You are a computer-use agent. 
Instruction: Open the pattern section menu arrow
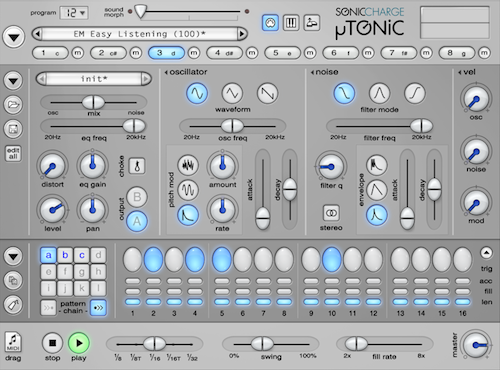(x=13, y=256)
